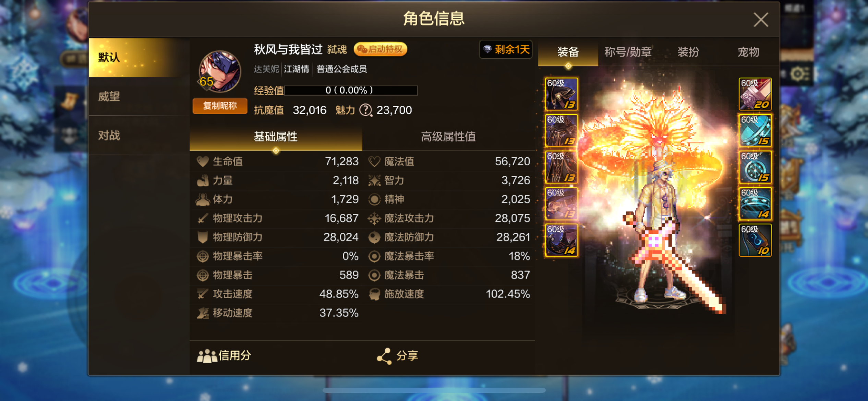The height and width of the screenshot is (401, 868).
Task: Open the 宠物 pet tab
Action: pyautogui.click(x=748, y=52)
